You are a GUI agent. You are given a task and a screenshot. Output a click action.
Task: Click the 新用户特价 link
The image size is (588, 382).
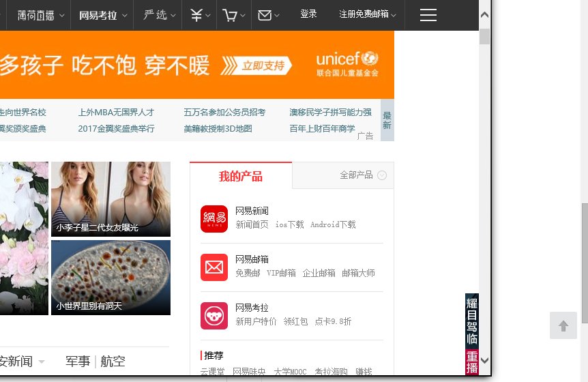click(x=256, y=321)
